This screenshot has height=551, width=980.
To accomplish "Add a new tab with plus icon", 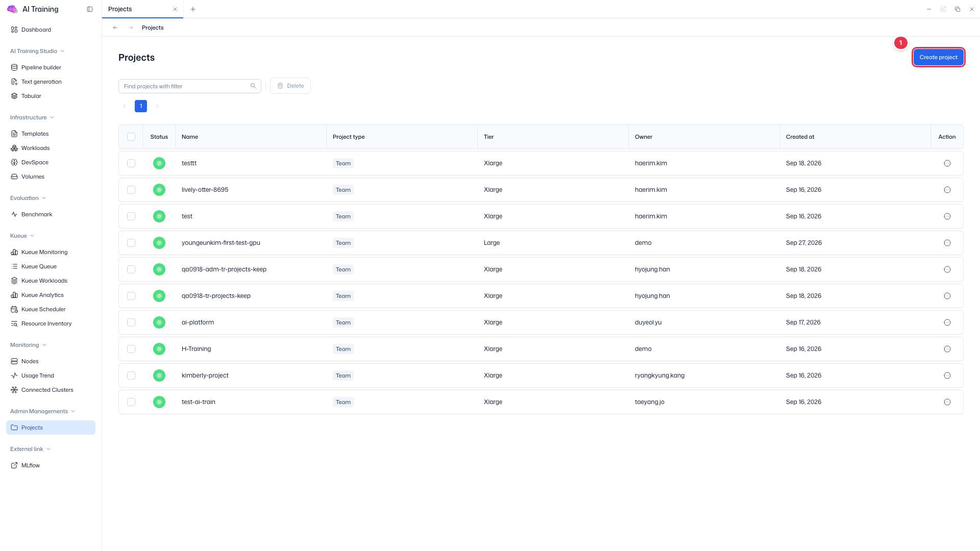I will click(193, 9).
